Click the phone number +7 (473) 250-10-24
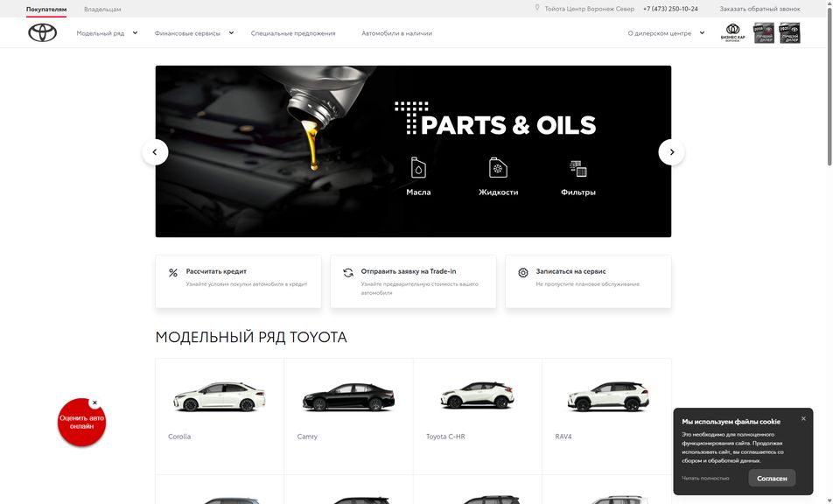 click(670, 9)
